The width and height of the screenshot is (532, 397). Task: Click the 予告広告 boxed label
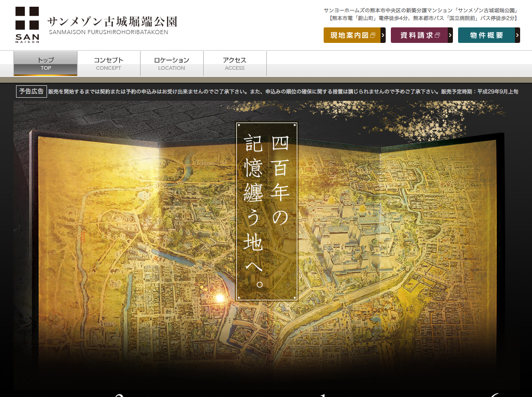tap(31, 91)
